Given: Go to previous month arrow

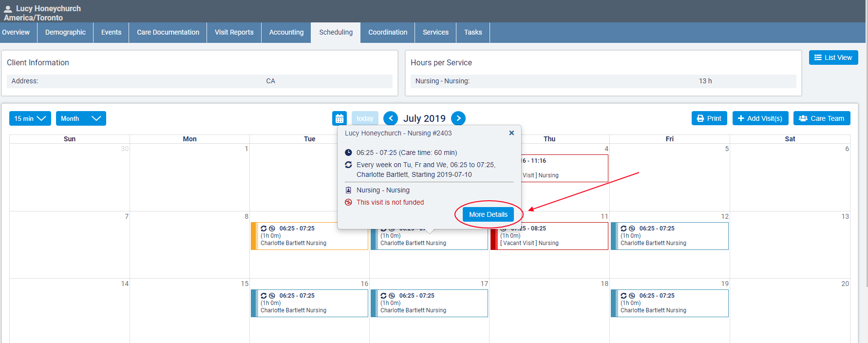Looking at the screenshot, I should pos(390,118).
